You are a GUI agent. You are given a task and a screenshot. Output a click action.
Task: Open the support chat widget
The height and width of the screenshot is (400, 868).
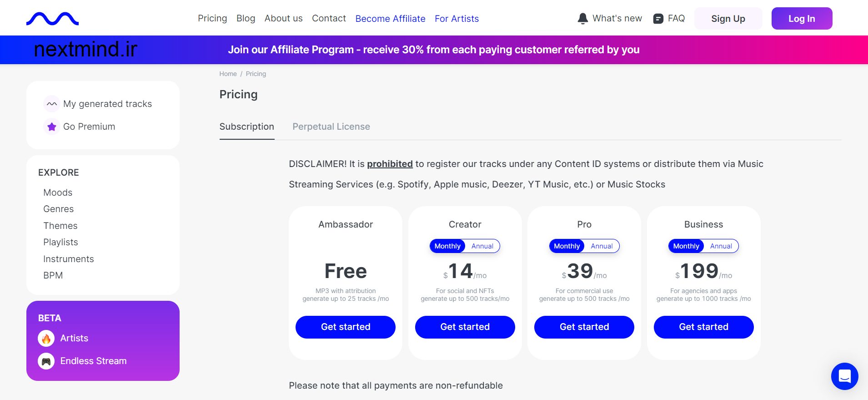pos(844,376)
